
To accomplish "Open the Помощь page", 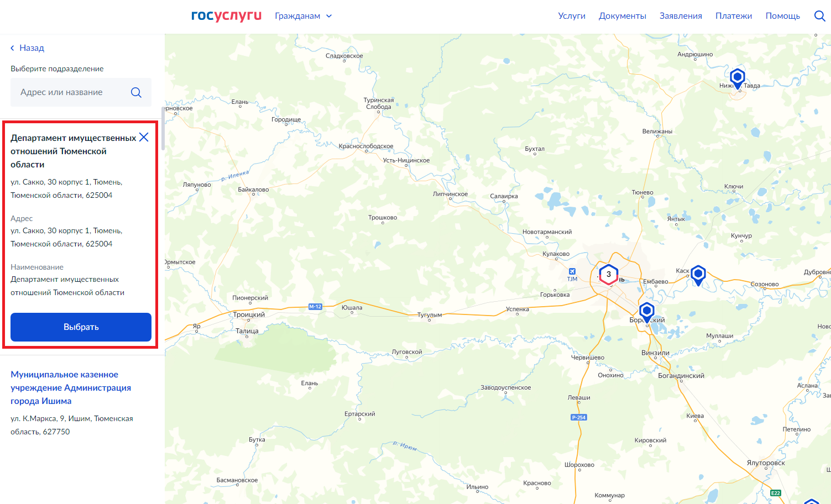I will (x=783, y=16).
